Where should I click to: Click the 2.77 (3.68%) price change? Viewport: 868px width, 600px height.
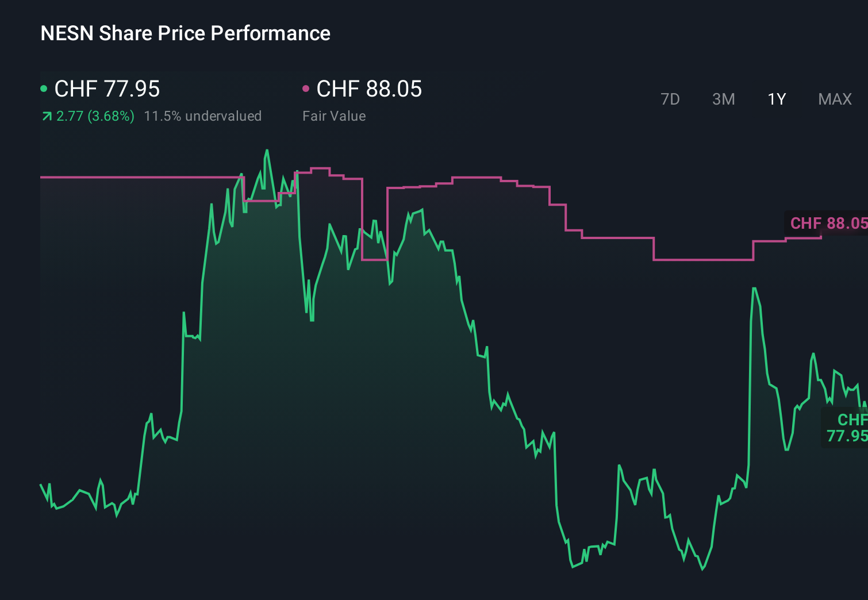(95, 116)
